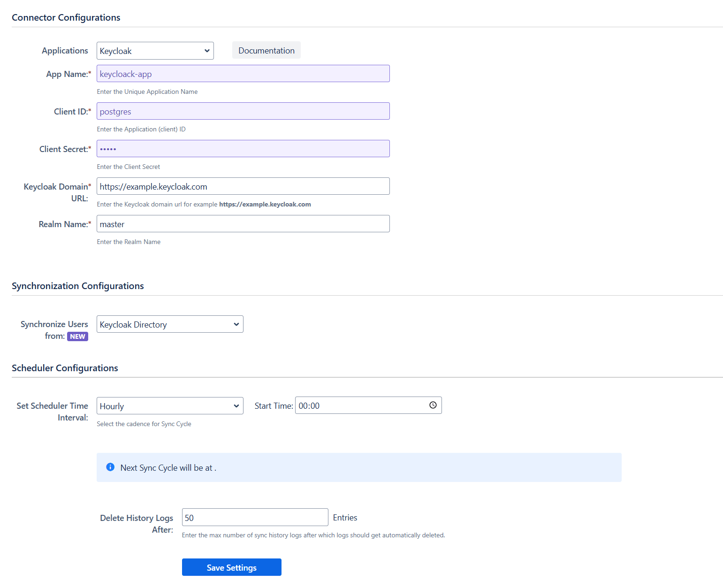The height and width of the screenshot is (588, 723).
Task: Click the Keycloak Domain URL input field
Action: click(x=243, y=186)
